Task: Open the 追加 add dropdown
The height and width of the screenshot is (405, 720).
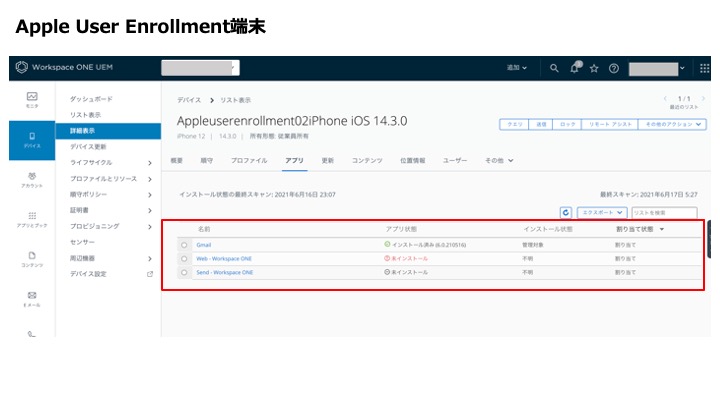Action: [517, 68]
